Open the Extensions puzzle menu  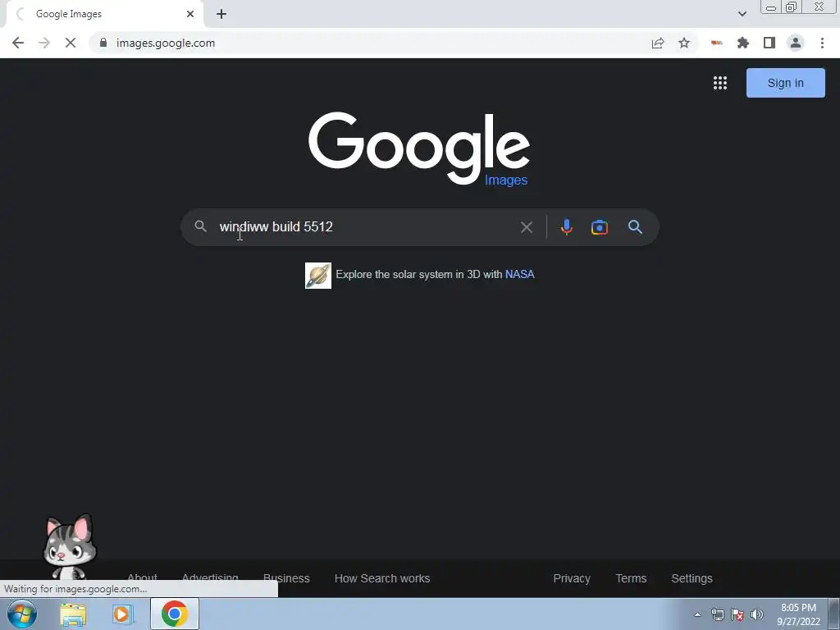[743, 43]
